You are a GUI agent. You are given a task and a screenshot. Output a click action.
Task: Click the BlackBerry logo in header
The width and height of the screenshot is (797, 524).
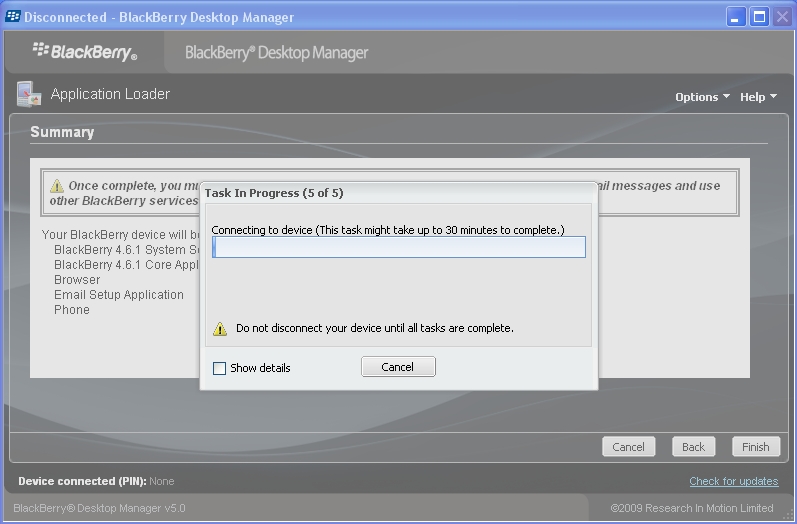coord(85,52)
